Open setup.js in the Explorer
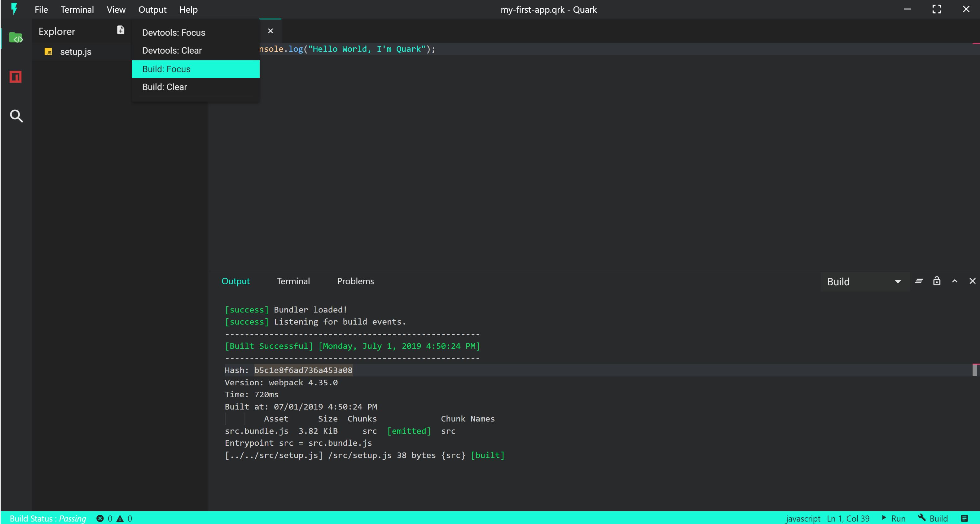Viewport: 980px width, 524px height. click(x=75, y=52)
